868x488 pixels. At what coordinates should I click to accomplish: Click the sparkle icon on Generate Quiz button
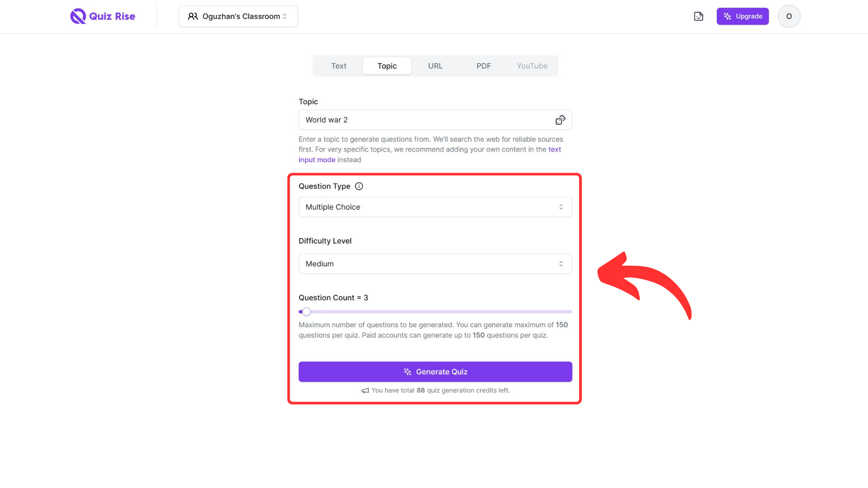[x=407, y=372]
